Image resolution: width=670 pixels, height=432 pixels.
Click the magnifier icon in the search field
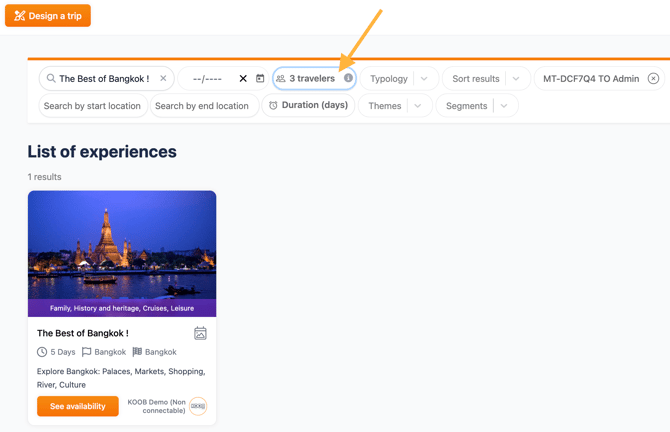(51, 79)
